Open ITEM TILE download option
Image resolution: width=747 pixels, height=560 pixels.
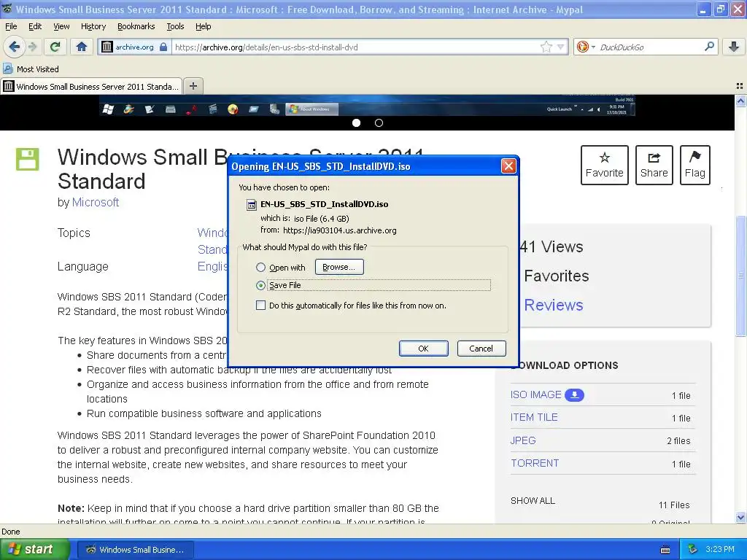coord(533,417)
